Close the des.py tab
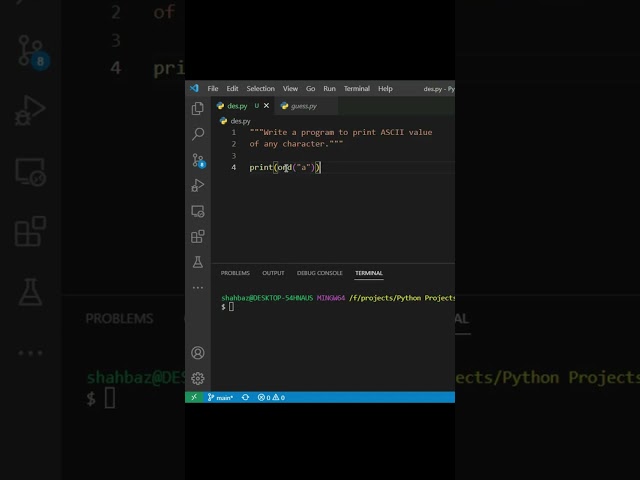The image size is (640, 480). (x=267, y=106)
